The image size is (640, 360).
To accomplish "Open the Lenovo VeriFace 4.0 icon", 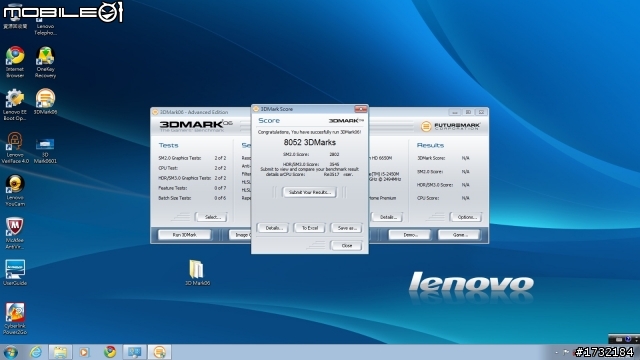I will point(15,148).
